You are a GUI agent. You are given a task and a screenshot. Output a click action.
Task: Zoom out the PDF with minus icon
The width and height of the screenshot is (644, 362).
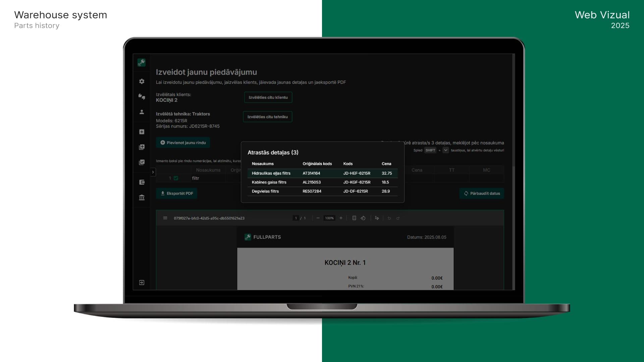coord(318,218)
